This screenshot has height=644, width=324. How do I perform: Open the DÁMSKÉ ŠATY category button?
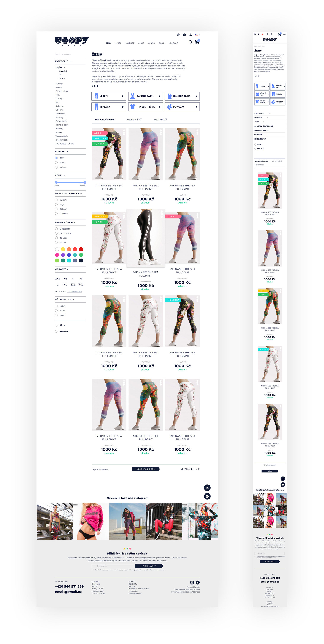(x=146, y=96)
